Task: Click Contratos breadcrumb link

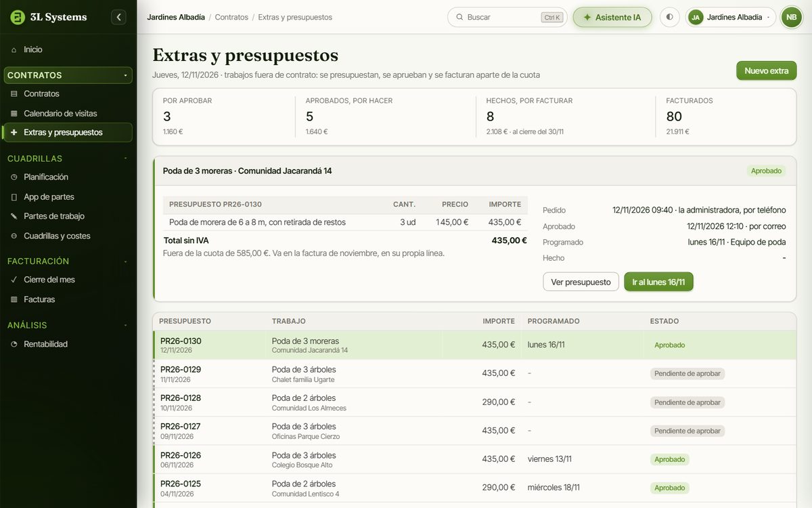Action: click(x=231, y=17)
